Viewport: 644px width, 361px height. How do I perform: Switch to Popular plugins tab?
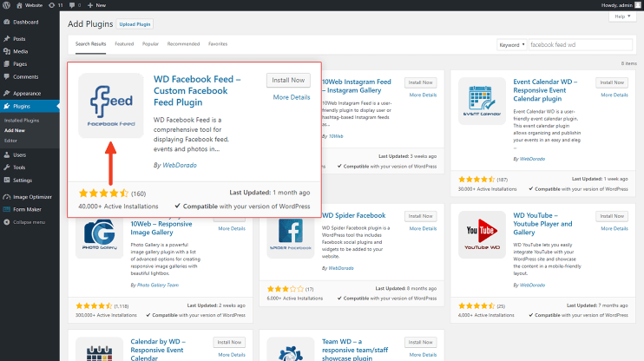(x=150, y=44)
